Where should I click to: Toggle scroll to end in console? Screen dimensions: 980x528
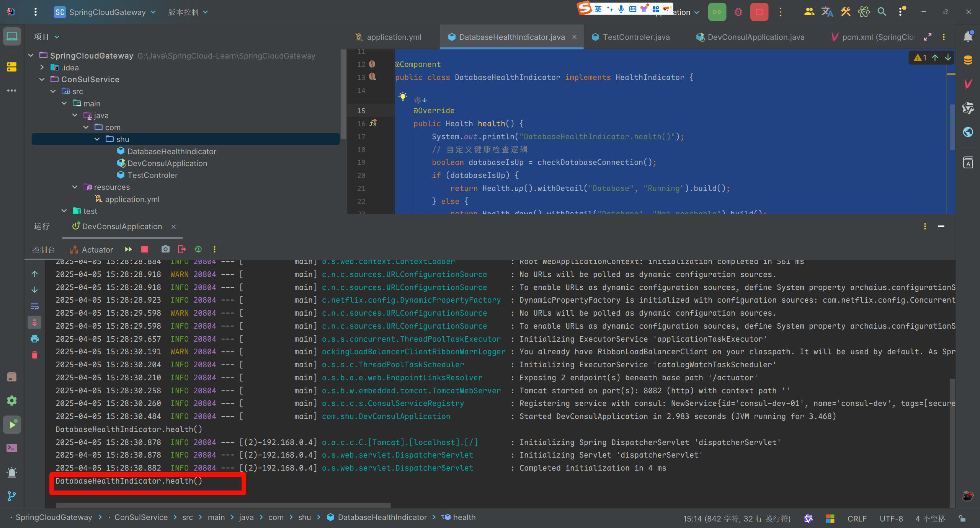pyautogui.click(x=34, y=323)
